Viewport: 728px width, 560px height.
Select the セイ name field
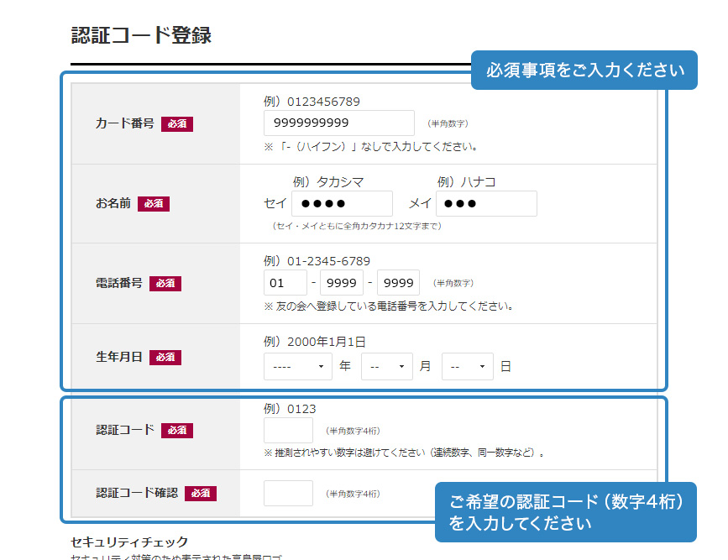(342, 203)
